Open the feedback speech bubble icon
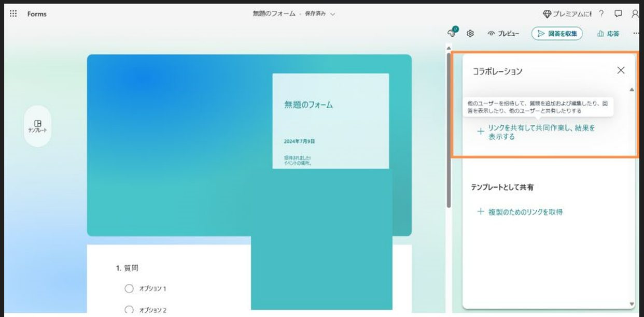644x317 pixels. [618, 14]
